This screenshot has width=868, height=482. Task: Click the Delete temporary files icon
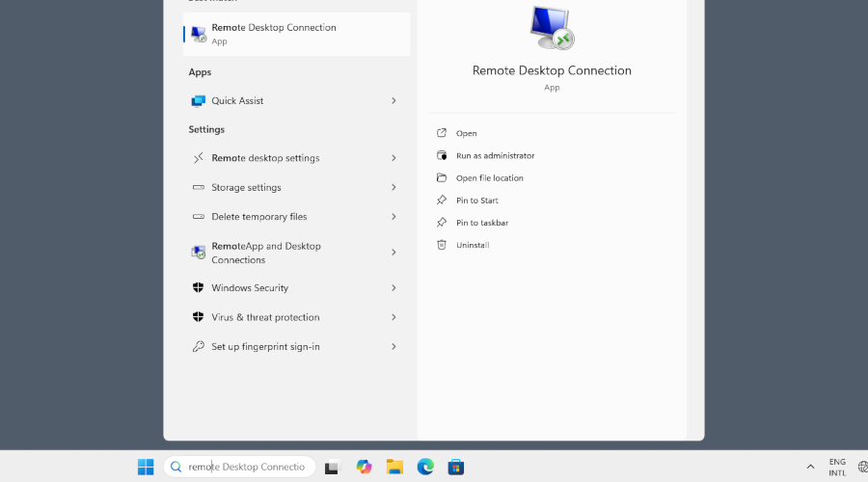click(198, 217)
